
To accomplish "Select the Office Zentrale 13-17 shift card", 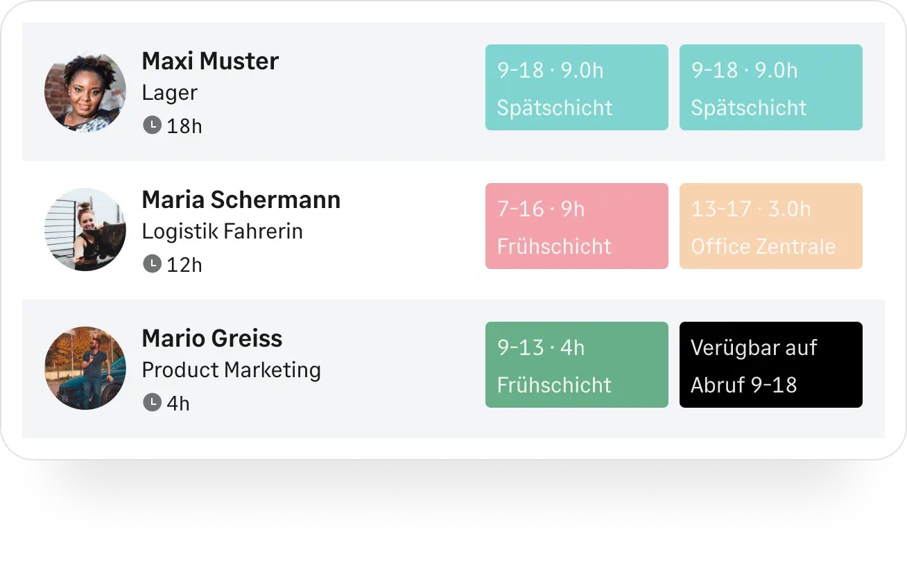I will 771,226.
